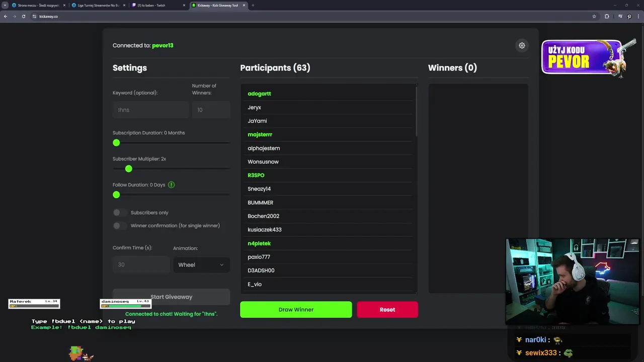This screenshot has height=362, width=644.
Task: Open the browser extensions puzzle icon
Action: click(607, 16)
